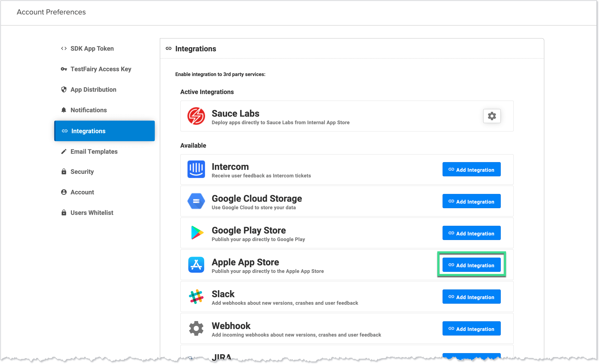This screenshot has width=599, height=364.
Task: Click the Slack logo icon
Action: [x=196, y=296]
